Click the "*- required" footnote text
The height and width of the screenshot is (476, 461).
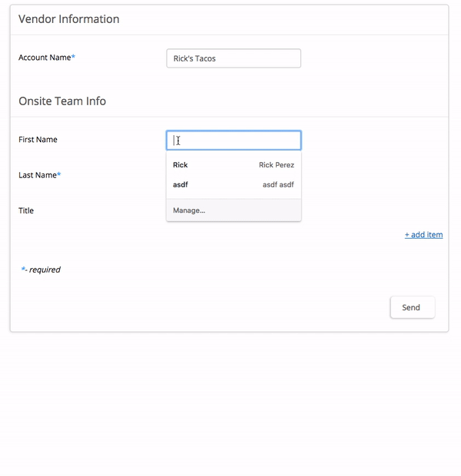42,270
